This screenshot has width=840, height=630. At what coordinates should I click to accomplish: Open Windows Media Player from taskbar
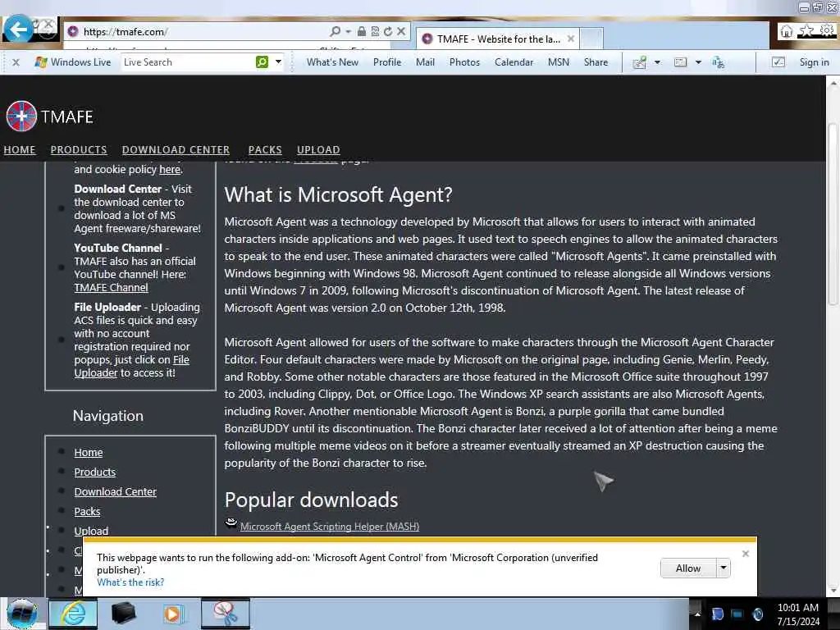click(x=173, y=614)
